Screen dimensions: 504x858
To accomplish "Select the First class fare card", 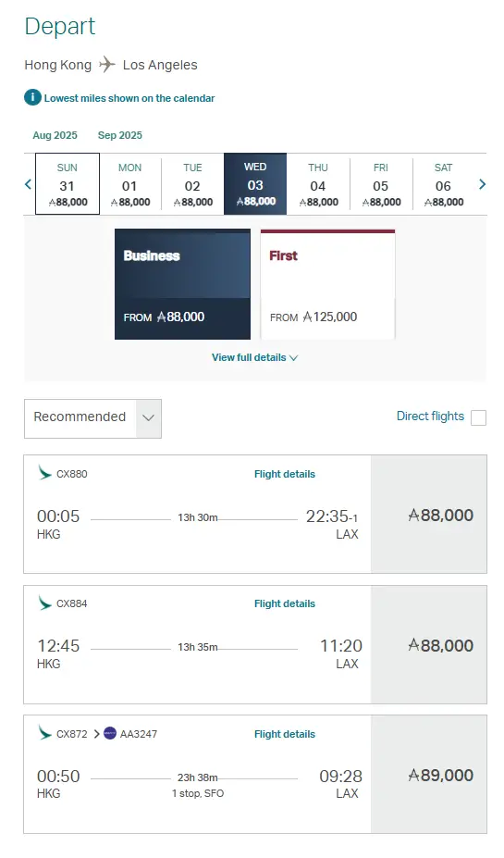I will coord(327,284).
